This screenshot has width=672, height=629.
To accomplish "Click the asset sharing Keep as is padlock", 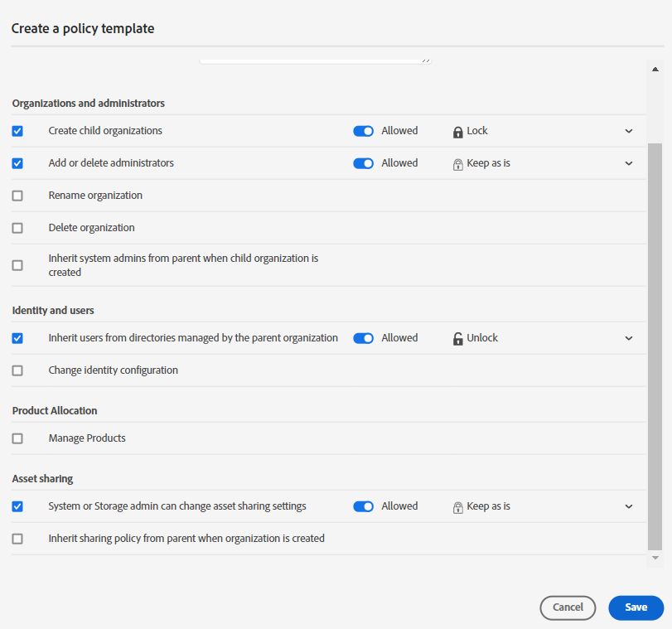I will (457, 506).
